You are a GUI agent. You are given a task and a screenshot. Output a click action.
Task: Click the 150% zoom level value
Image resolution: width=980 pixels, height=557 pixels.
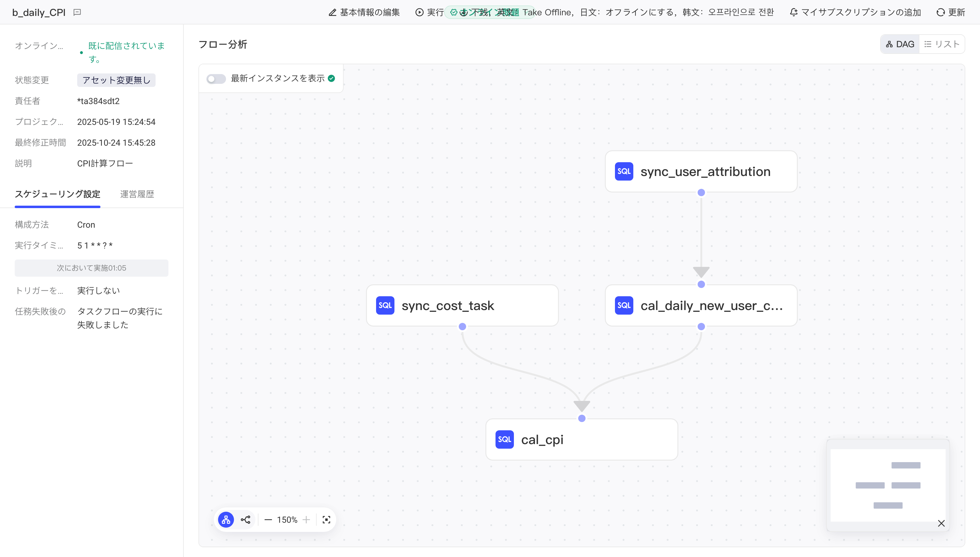coord(287,520)
